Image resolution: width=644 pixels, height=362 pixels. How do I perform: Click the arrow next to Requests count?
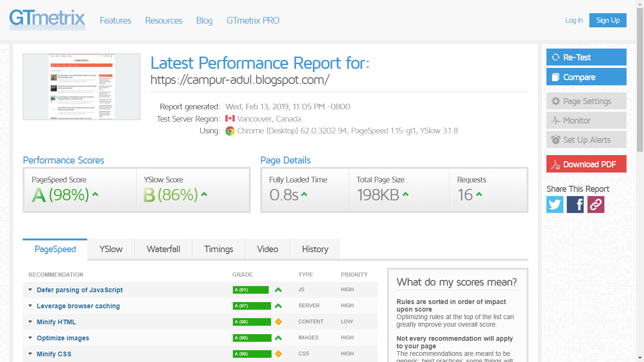pos(479,194)
